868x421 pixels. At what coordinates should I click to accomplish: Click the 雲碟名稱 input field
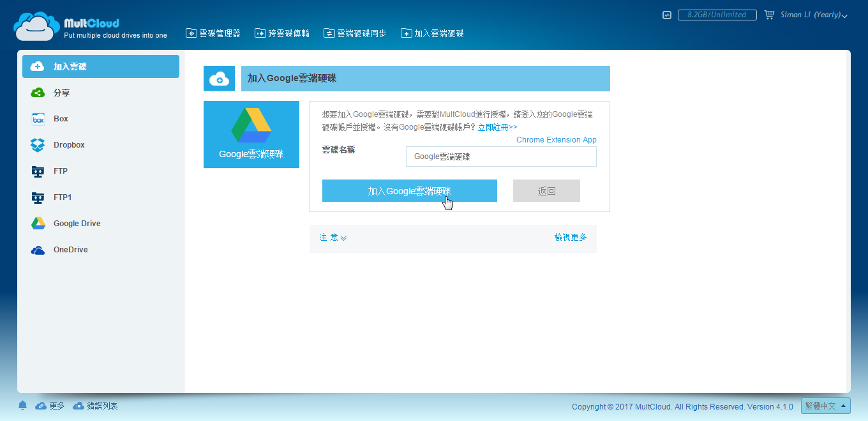pyautogui.click(x=501, y=157)
